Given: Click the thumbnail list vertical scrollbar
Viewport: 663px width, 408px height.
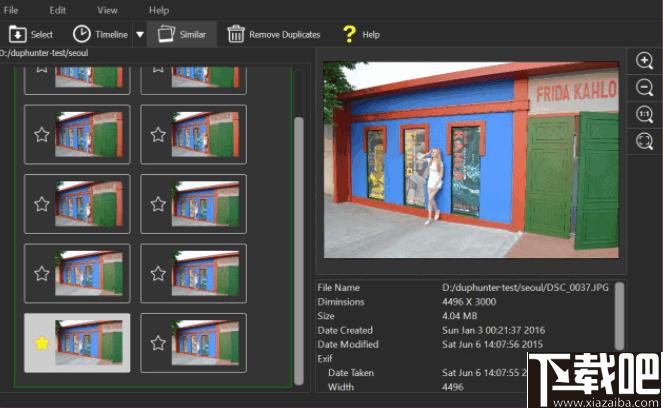Looking at the screenshot, I should point(299,250).
